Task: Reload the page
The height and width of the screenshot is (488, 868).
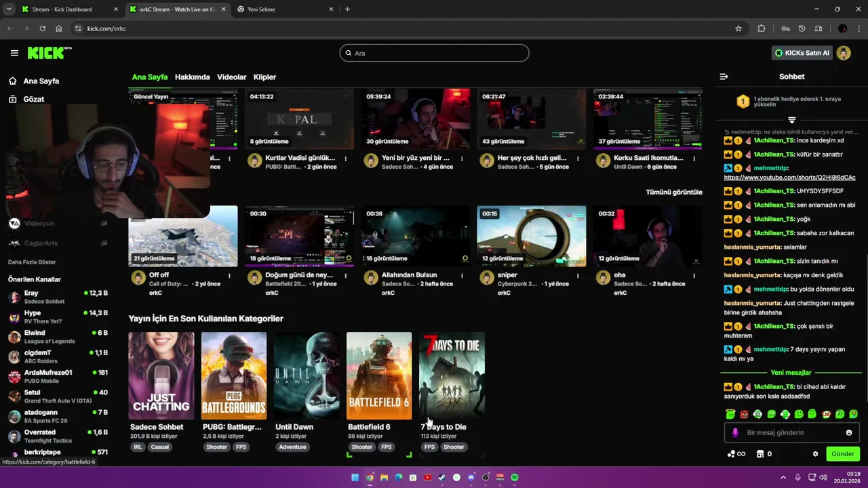Action: click(43, 28)
